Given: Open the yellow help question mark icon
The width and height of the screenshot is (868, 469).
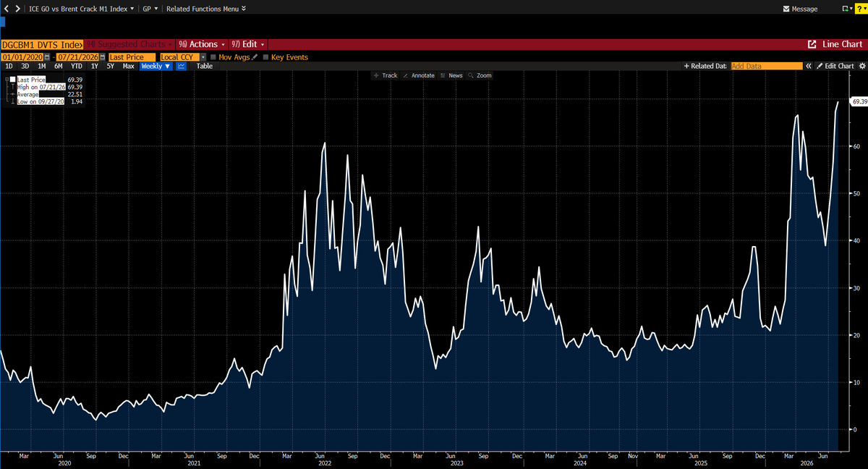Looking at the screenshot, I should click(859, 9).
